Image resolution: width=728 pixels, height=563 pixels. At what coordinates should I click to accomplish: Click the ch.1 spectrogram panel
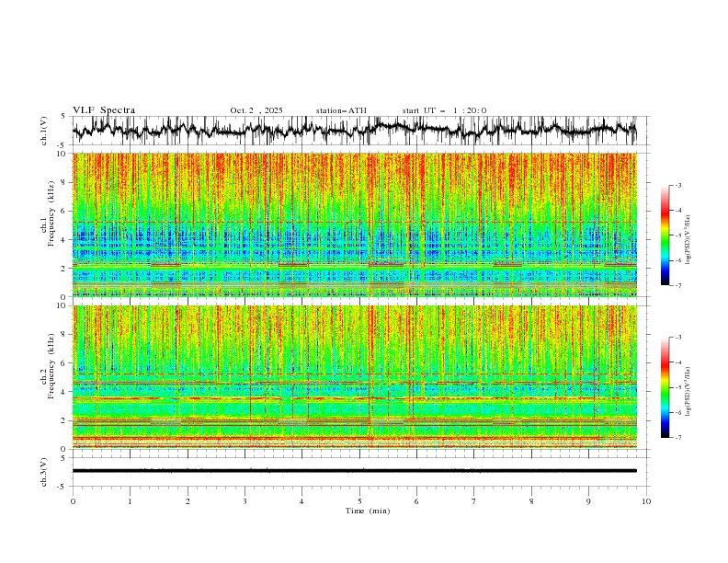tap(354, 224)
